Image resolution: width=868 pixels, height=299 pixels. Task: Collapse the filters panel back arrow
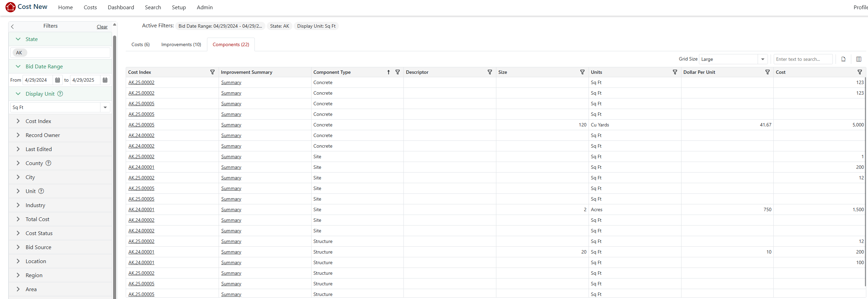[13, 26]
